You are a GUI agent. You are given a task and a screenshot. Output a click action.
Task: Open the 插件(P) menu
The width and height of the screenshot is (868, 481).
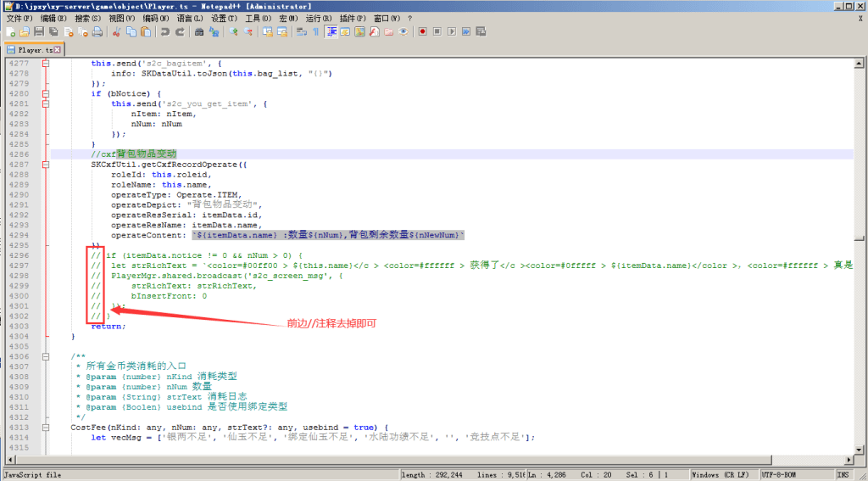[353, 18]
